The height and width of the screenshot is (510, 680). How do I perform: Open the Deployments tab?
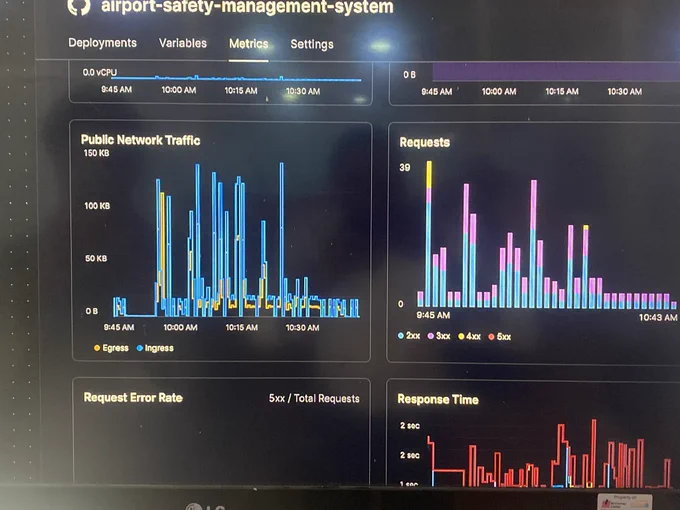[102, 42]
